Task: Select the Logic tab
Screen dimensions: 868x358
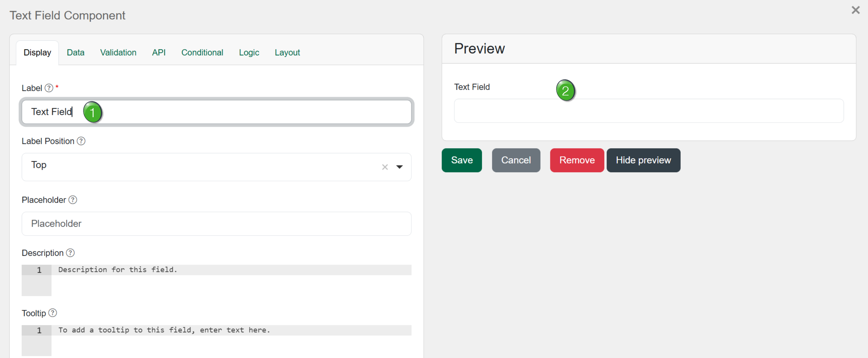Action: click(x=249, y=53)
